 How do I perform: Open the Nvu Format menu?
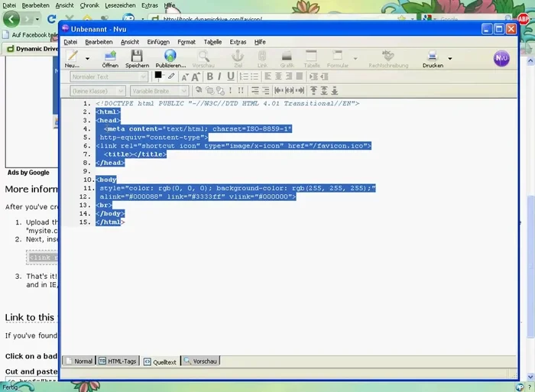coord(186,42)
